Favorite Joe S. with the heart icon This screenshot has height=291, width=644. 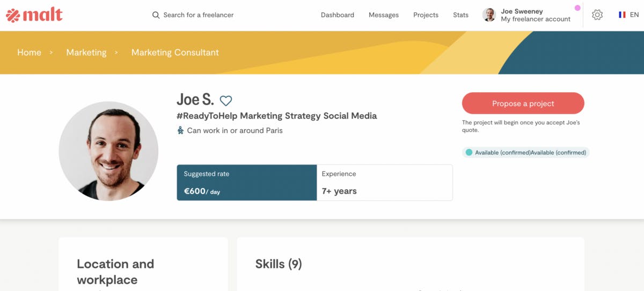point(226,101)
